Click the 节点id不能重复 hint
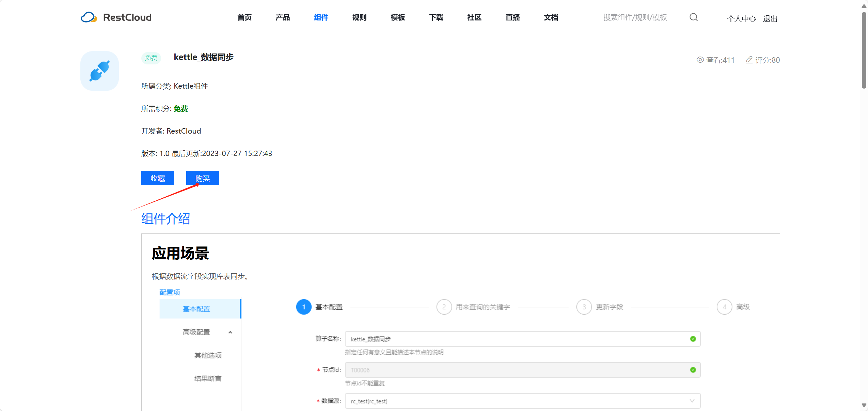 365,383
